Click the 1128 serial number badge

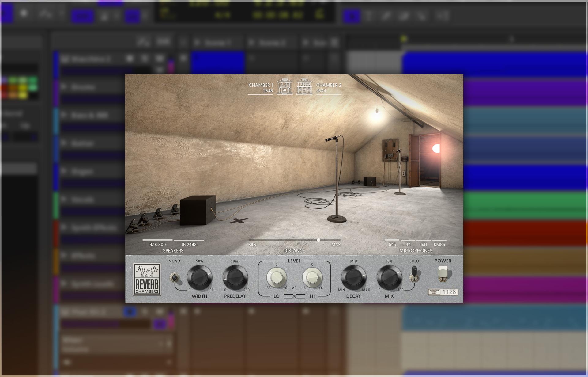(x=443, y=292)
